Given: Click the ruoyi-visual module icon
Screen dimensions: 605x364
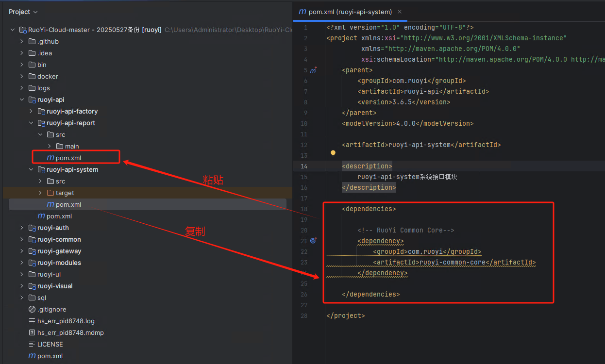Looking at the screenshot, I should (32, 286).
